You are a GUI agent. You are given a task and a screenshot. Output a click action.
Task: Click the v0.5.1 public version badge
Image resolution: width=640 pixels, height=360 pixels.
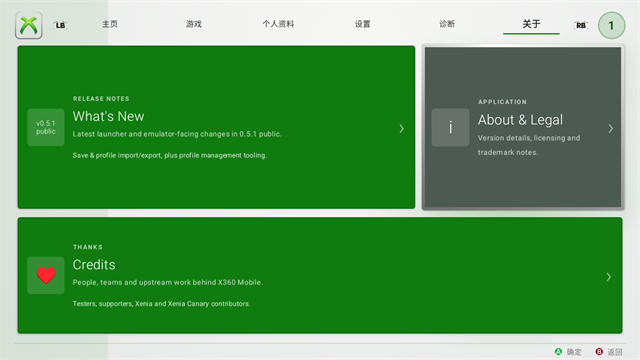(x=46, y=127)
